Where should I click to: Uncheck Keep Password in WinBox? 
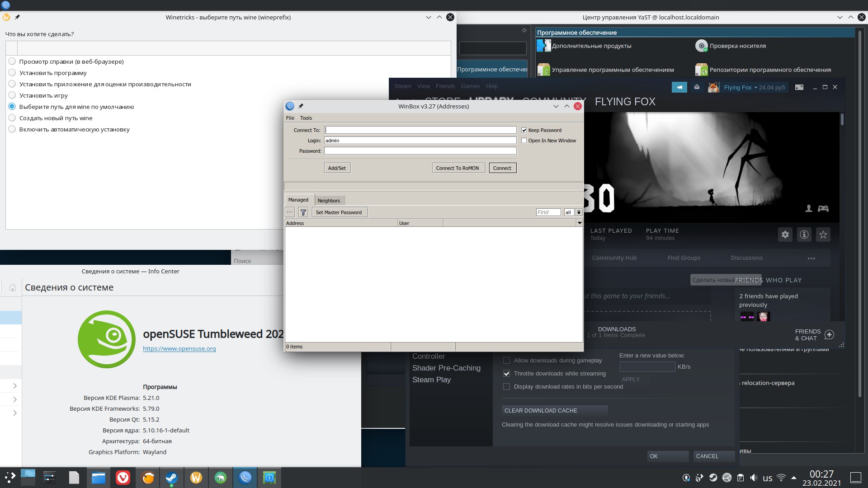point(524,130)
